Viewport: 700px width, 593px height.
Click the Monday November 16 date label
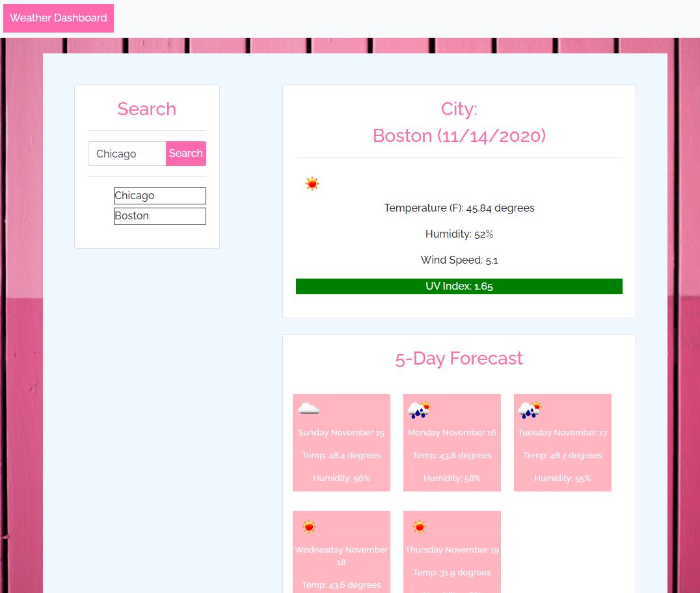coord(451,433)
